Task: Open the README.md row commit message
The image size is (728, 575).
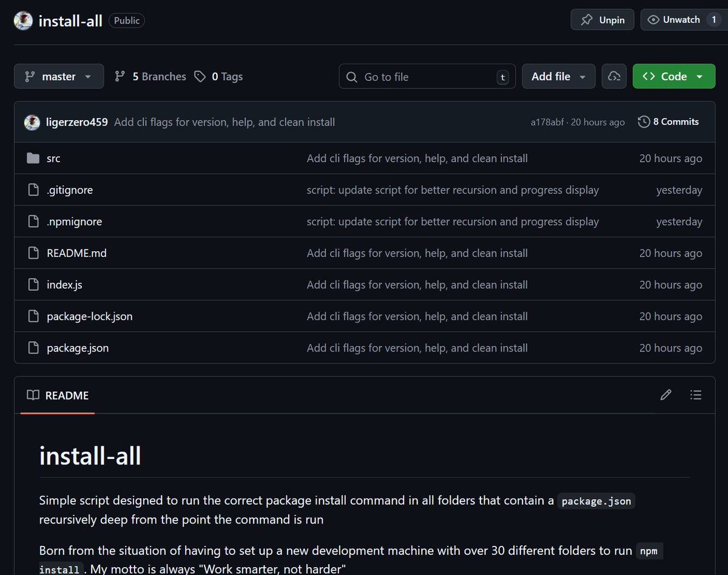Action: 417,253
